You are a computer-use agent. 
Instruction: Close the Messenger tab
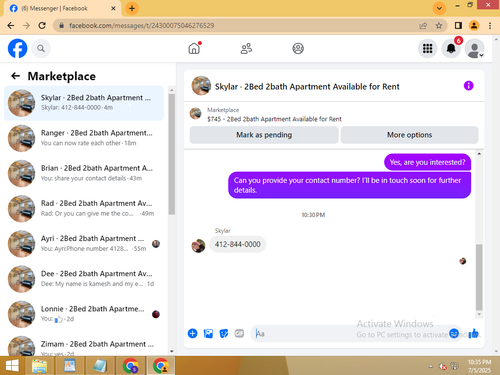click(113, 8)
